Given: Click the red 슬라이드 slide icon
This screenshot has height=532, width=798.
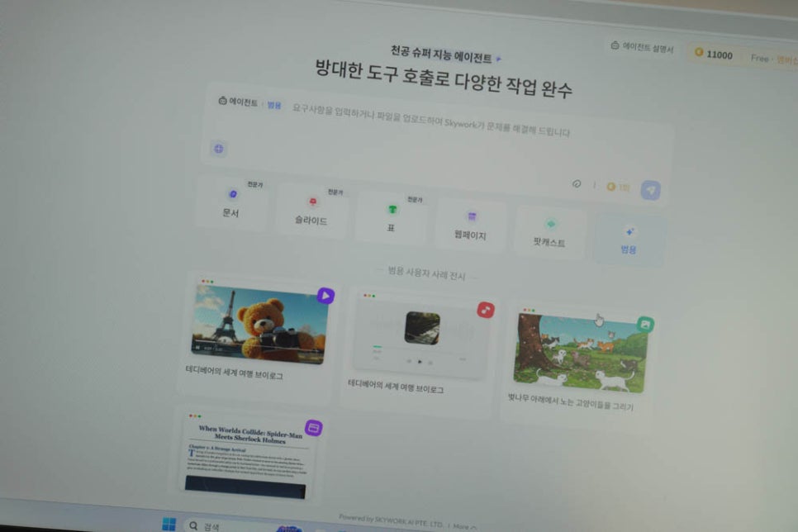Looking at the screenshot, I should tap(312, 202).
